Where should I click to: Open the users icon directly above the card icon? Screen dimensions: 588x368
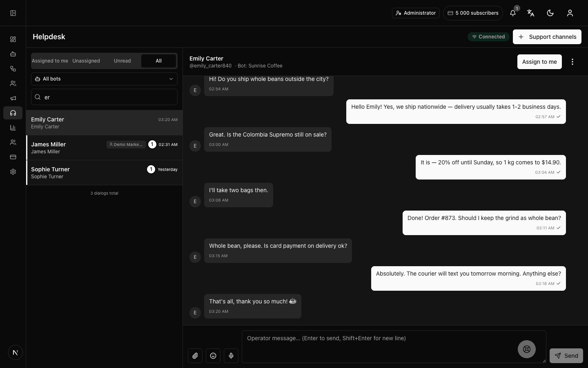click(x=13, y=142)
